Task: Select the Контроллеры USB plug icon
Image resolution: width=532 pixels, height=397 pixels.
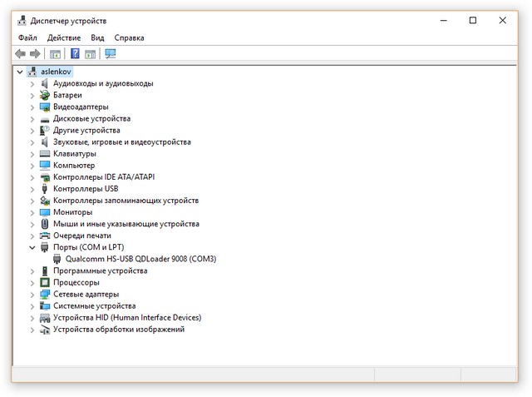Action: [45, 189]
